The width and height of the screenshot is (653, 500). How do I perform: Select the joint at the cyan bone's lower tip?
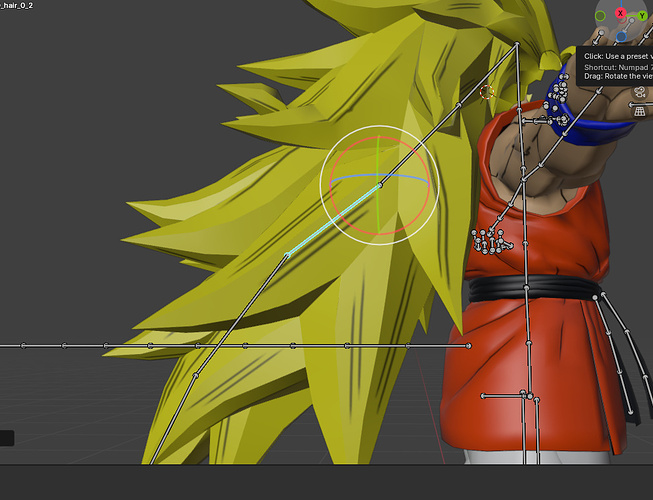pos(287,254)
